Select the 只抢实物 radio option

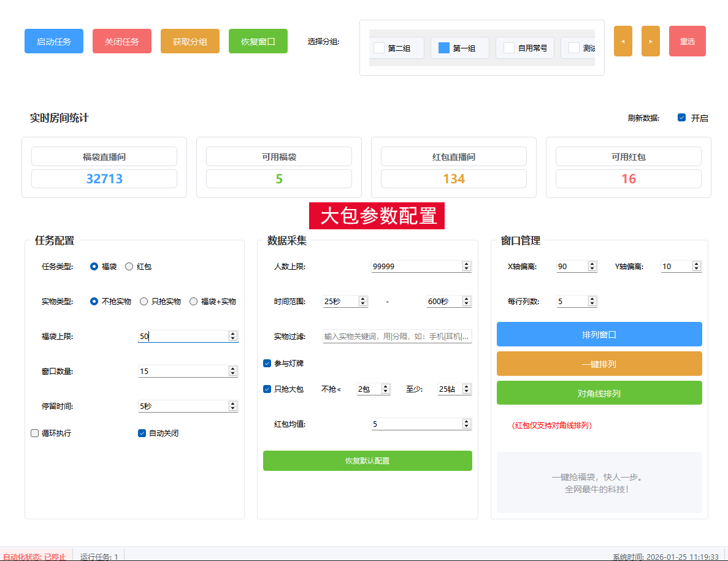pos(144,302)
